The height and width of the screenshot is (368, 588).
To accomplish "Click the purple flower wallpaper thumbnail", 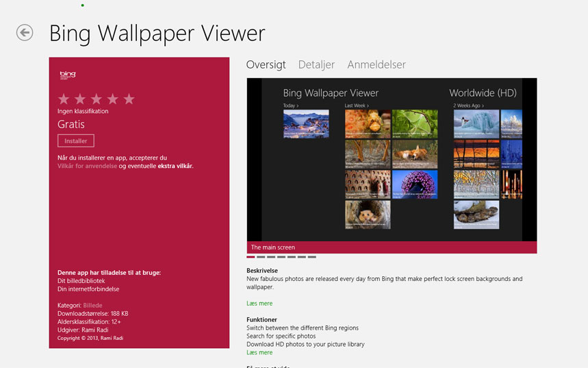I will [415, 184].
